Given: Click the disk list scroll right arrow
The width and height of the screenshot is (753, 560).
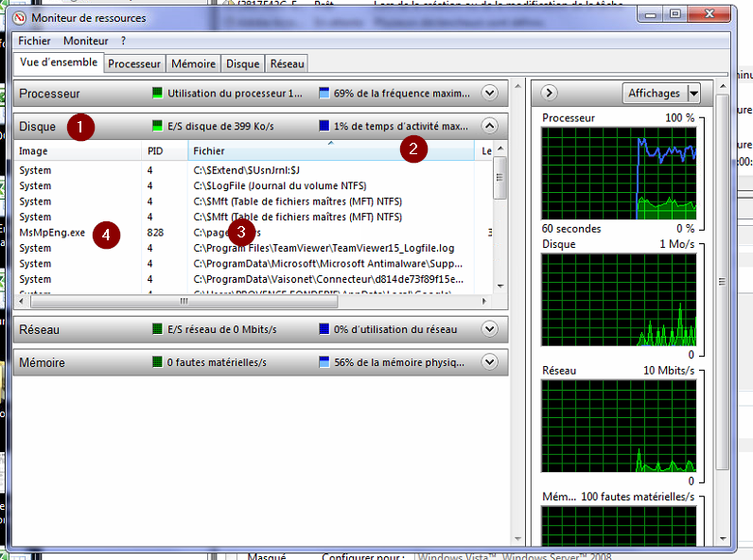Looking at the screenshot, I should click(484, 301).
